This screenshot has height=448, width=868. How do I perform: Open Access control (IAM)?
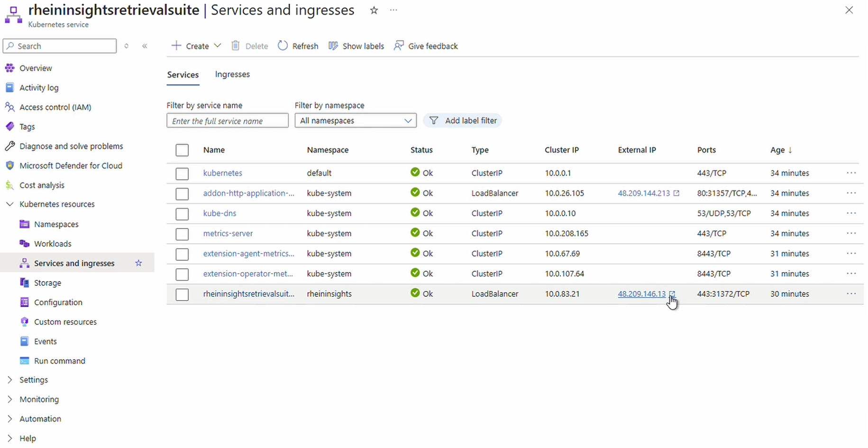[55, 107]
